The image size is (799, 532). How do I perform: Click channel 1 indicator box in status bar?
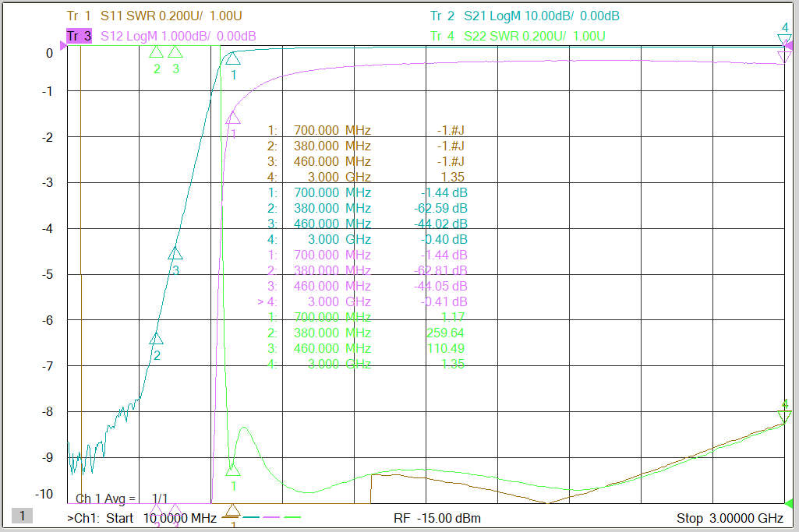[22, 516]
